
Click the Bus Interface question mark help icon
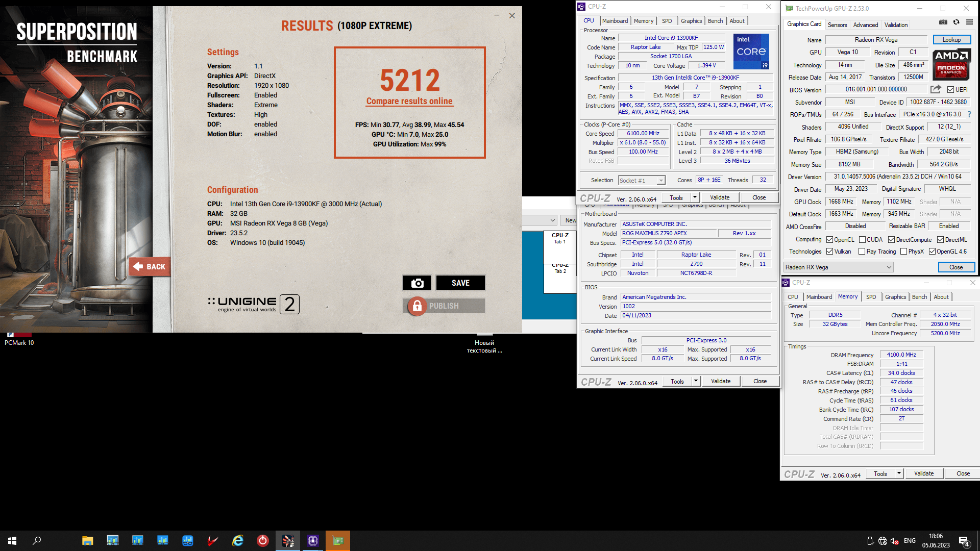coord(969,114)
